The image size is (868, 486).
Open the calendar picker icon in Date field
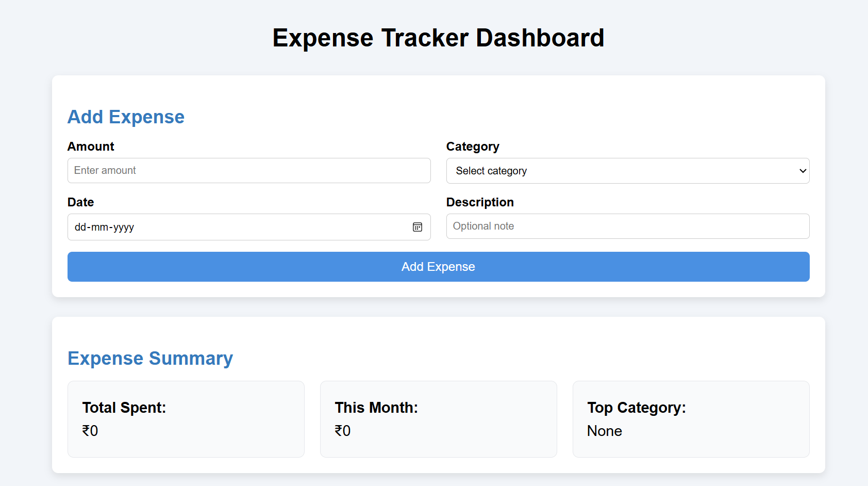[417, 227]
